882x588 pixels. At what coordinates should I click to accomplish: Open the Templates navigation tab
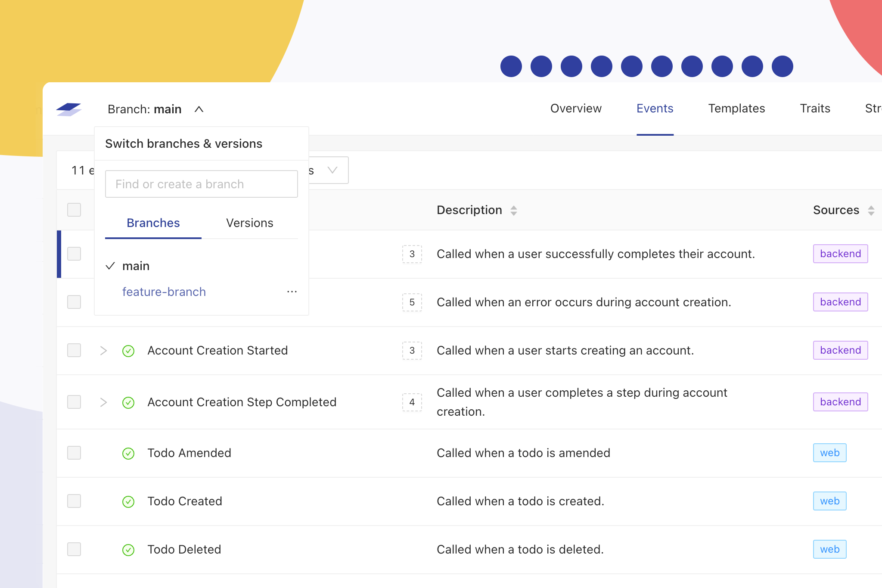tap(736, 109)
